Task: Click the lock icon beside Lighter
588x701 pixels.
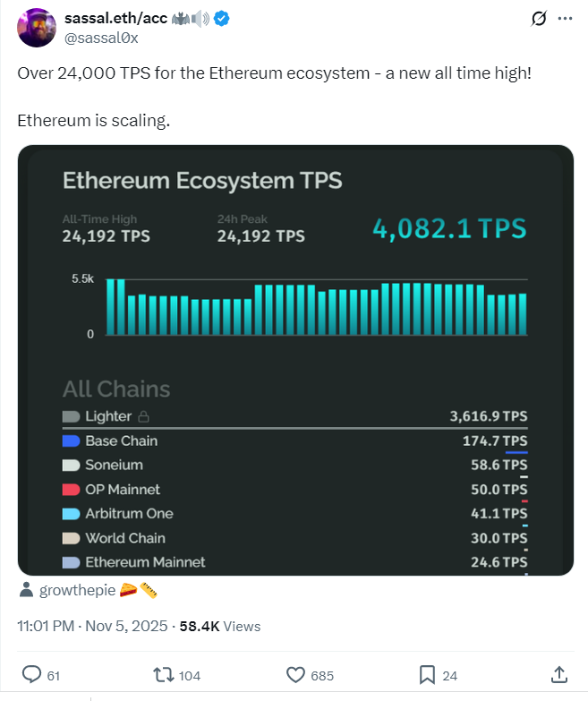Action: pos(143,416)
